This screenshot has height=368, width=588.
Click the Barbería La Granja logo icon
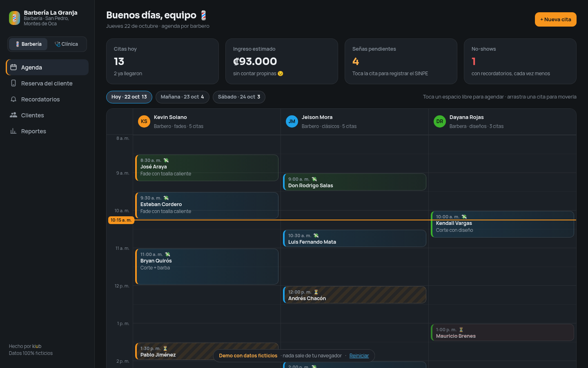tap(14, 18)
